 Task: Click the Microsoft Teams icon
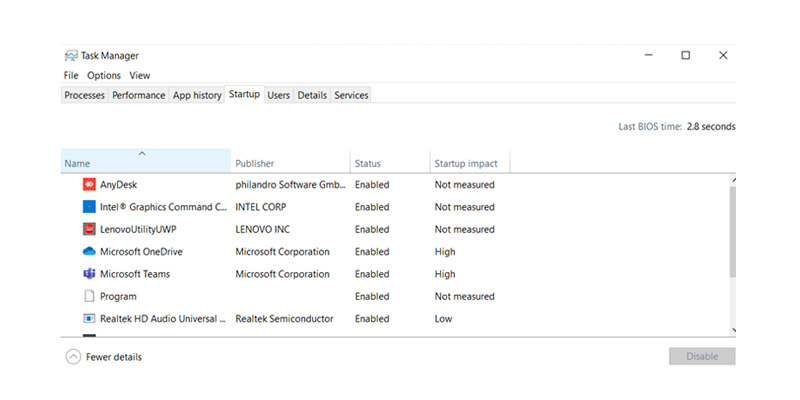(89, 274)
